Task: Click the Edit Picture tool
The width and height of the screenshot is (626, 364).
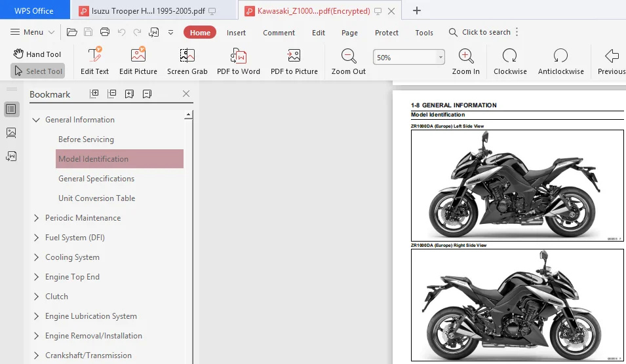Action: click(x=138, y=61)
